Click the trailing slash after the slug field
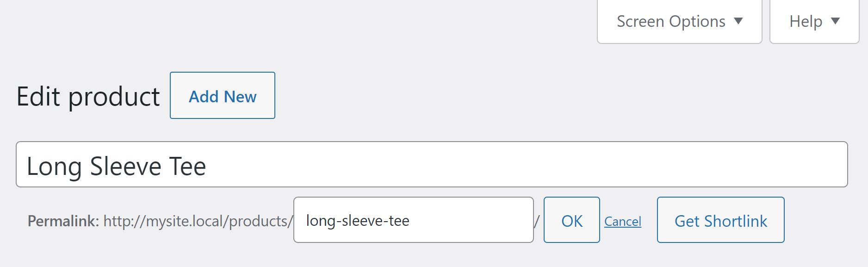 (537, 221)
